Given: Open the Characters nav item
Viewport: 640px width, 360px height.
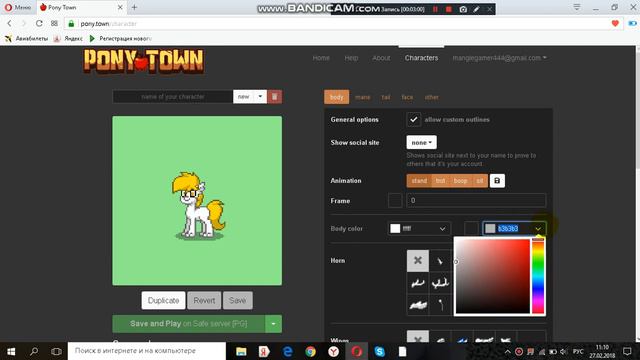Looking at the screenshot, I should tap(421, 58).
